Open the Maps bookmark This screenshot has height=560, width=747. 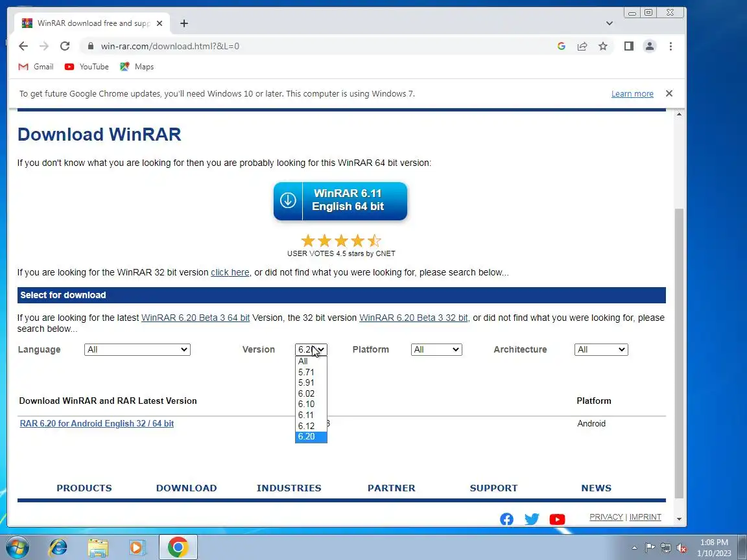point(137,67)
